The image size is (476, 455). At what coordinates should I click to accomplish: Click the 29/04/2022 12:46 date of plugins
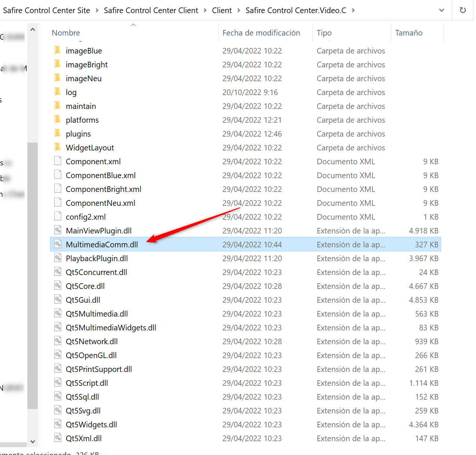click(x=252, y=134)
